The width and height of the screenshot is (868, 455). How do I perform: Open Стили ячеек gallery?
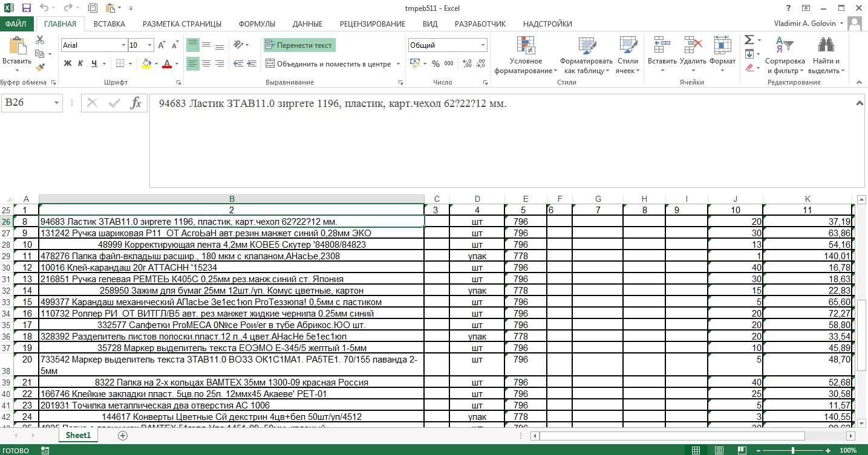tap(627, 55)
